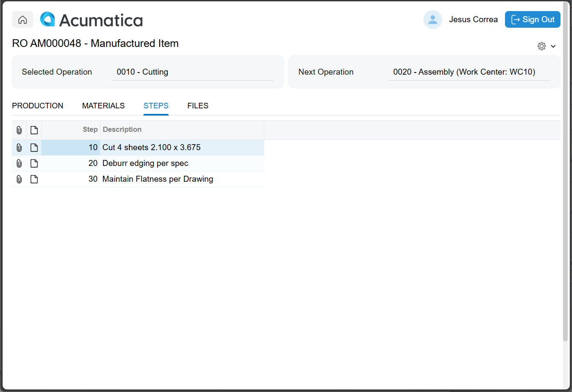The width and height of the screenshot is (572, 392).
Task: Click the Sign Out button
Action: click(x=532, y=20)
